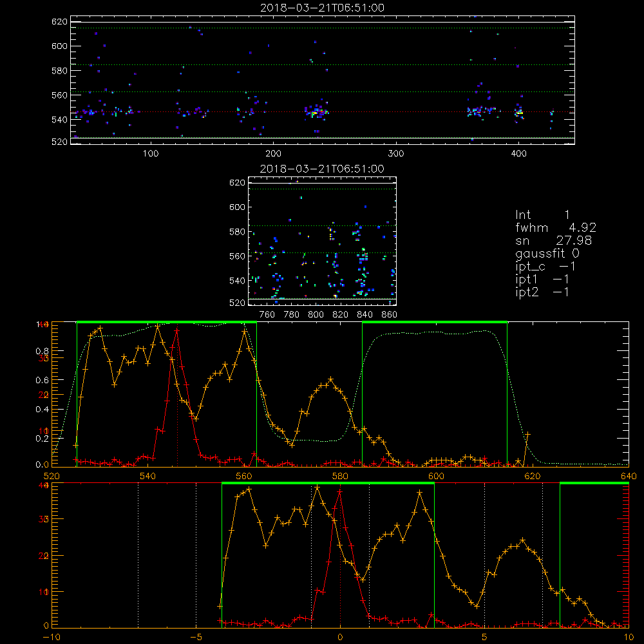Screen dimensions: 644x644
Task: Click y-axis label 560 on top plot
Action: 59,95
